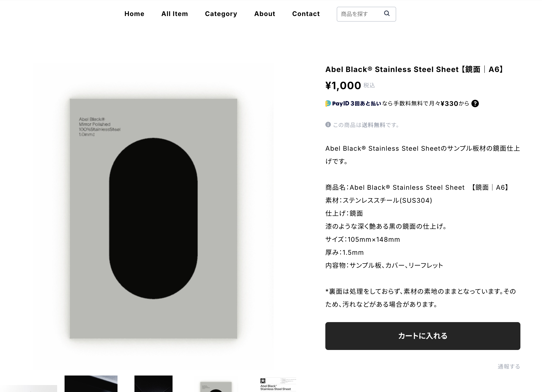
Task: Navigate to the About page
Action: (264, 14)
